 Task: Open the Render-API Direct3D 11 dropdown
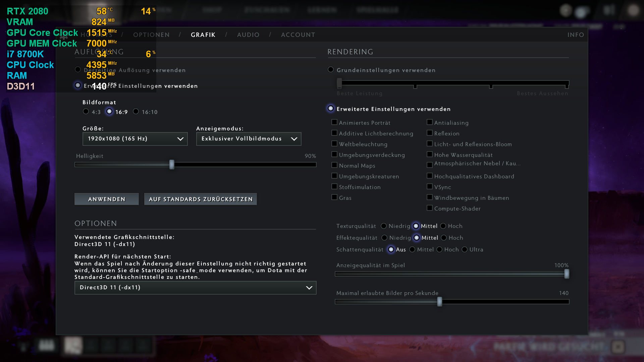coord(195,288)
